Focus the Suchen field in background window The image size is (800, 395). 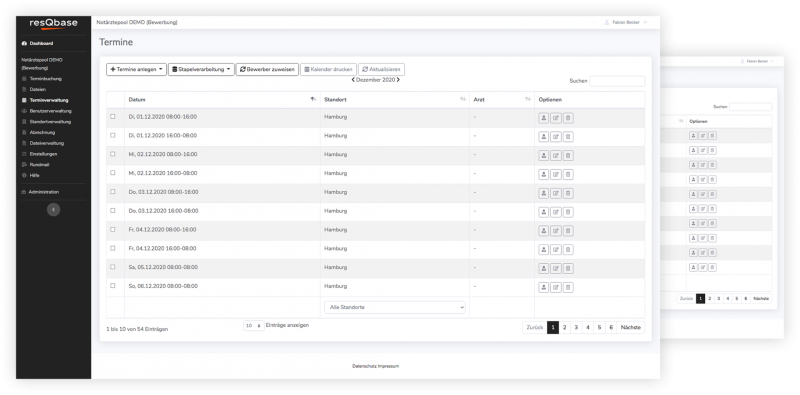click(751, 107)
